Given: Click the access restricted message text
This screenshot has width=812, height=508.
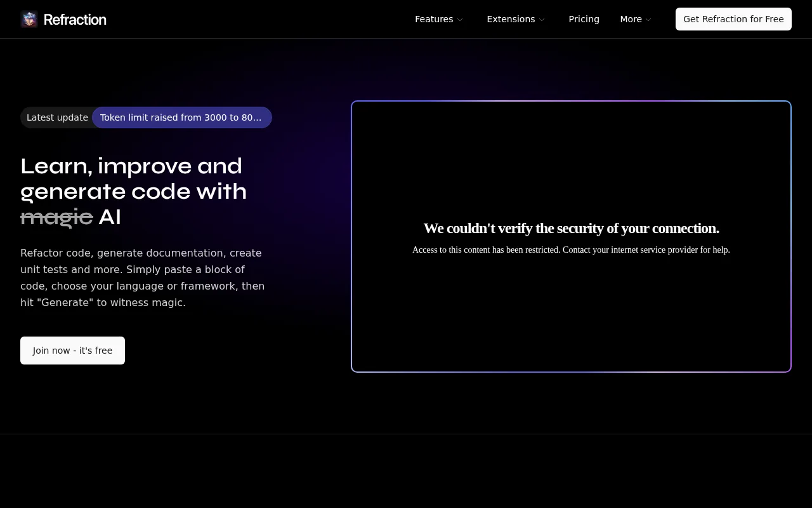Looking at the screenshot, I should point(571,250).
